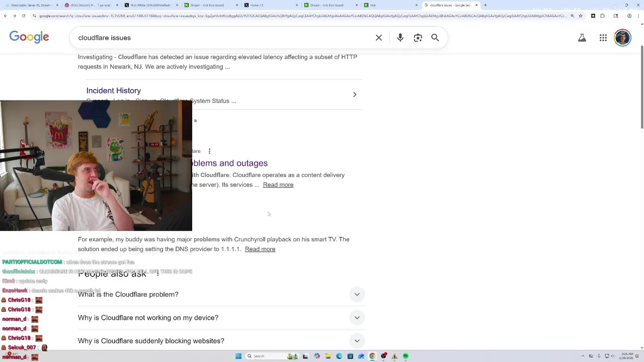The width and height of the screenshot is (644, 362).
Task: Click the address bar URL
Action: (x=302, y=16)
